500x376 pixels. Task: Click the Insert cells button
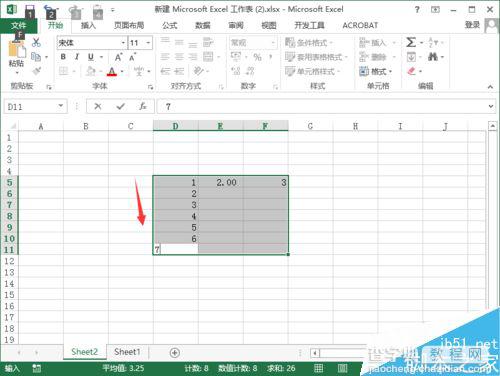[x=377, y=43]
